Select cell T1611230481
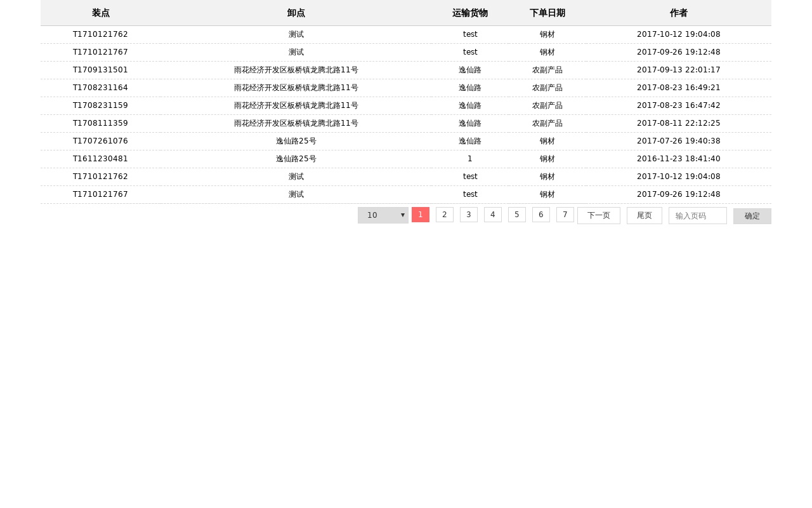 [x=100, y=159]
